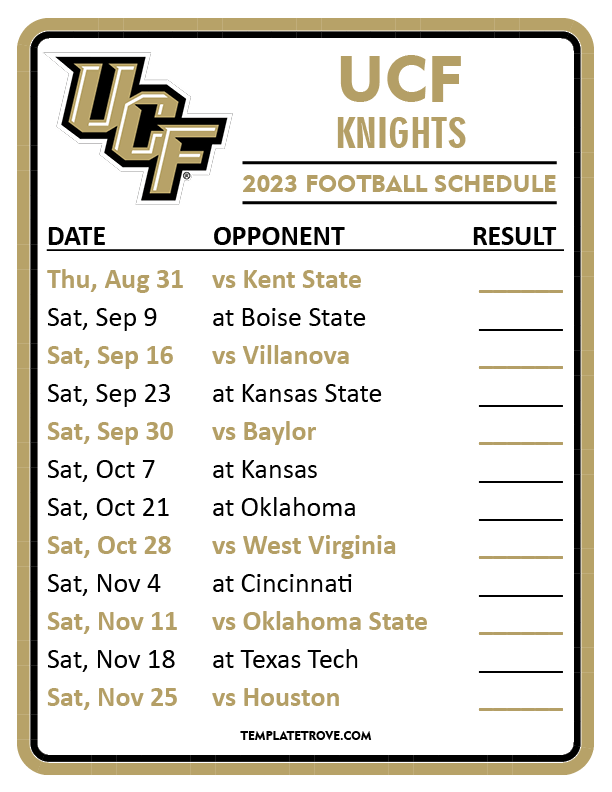This screenshot has width=612, height=792.
Task: Select the "at Boise State" opponent entry
Action: point(289,318)
